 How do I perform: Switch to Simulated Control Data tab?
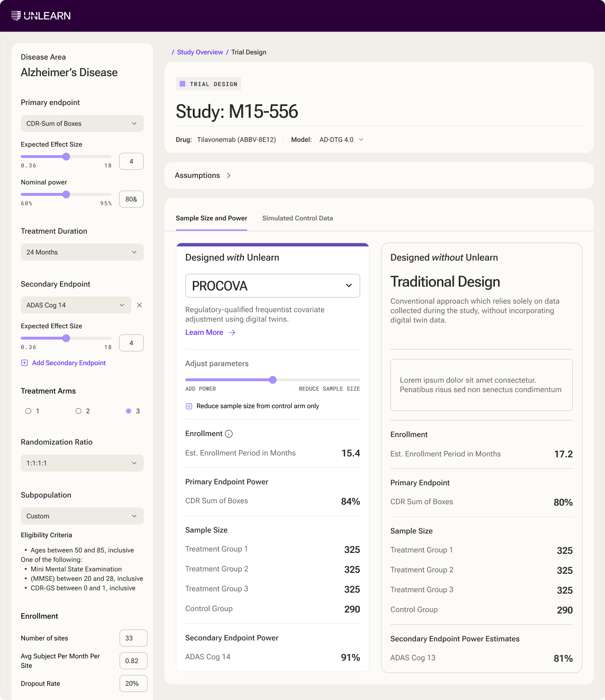(298, 218)
